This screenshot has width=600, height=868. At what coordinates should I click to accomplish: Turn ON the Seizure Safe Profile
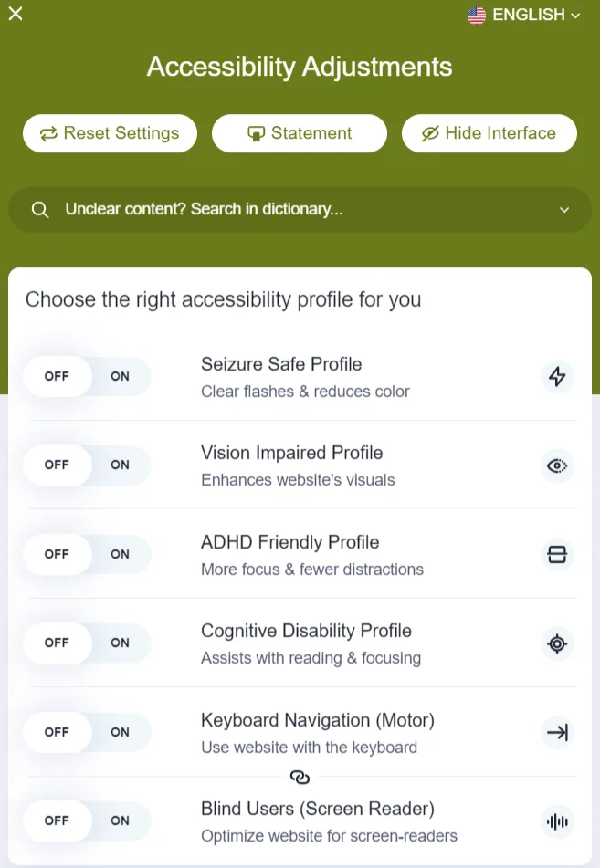(120, 376)
